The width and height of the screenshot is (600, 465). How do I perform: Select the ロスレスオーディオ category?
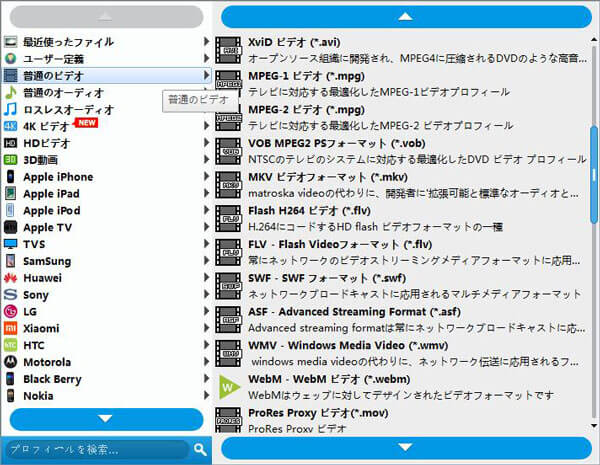tap(107, 109)
